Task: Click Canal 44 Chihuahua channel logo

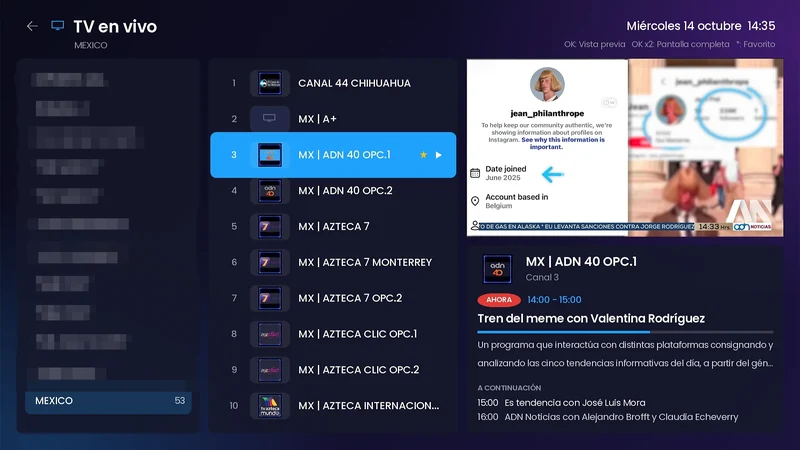Action: pyautogui.click(x=269, y=83)
